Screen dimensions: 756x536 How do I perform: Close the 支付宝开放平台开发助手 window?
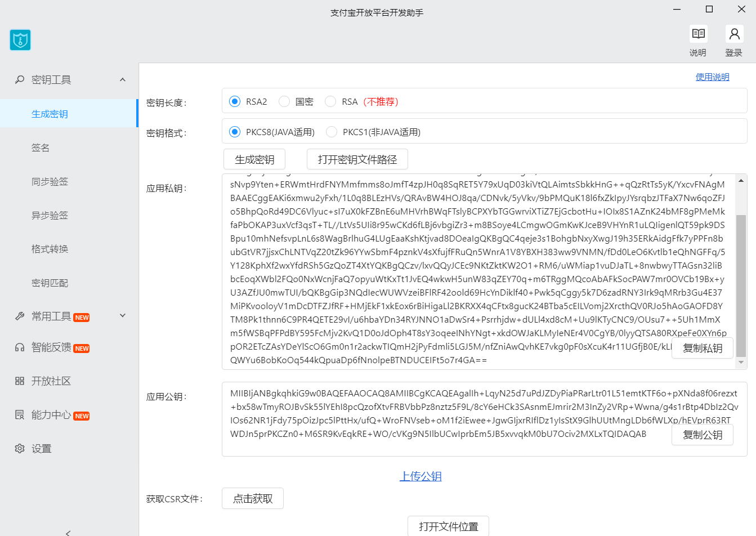[x=741, y=10]
